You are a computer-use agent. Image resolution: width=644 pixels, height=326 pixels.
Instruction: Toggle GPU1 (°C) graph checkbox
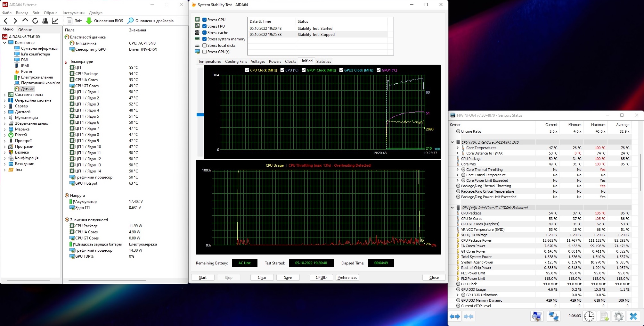379,70
